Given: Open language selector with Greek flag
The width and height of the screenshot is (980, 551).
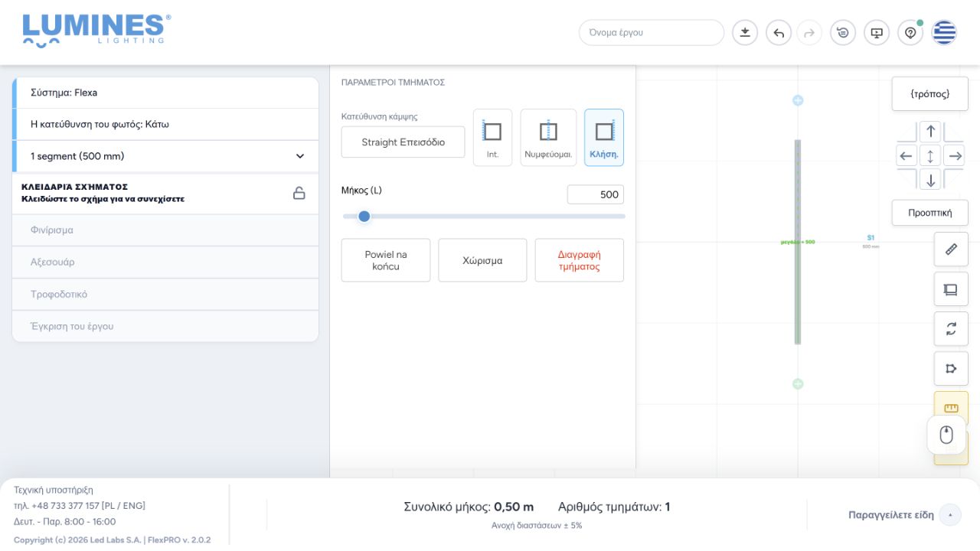Looking at the screenshot, I should pyautogui.click(x=944, y=33).
